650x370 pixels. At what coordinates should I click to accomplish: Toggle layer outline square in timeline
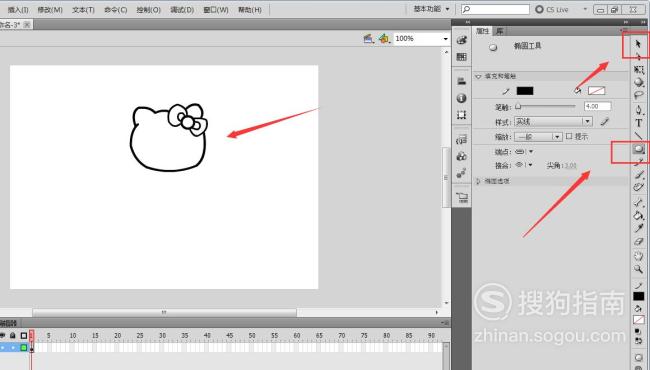pos(24,335)
